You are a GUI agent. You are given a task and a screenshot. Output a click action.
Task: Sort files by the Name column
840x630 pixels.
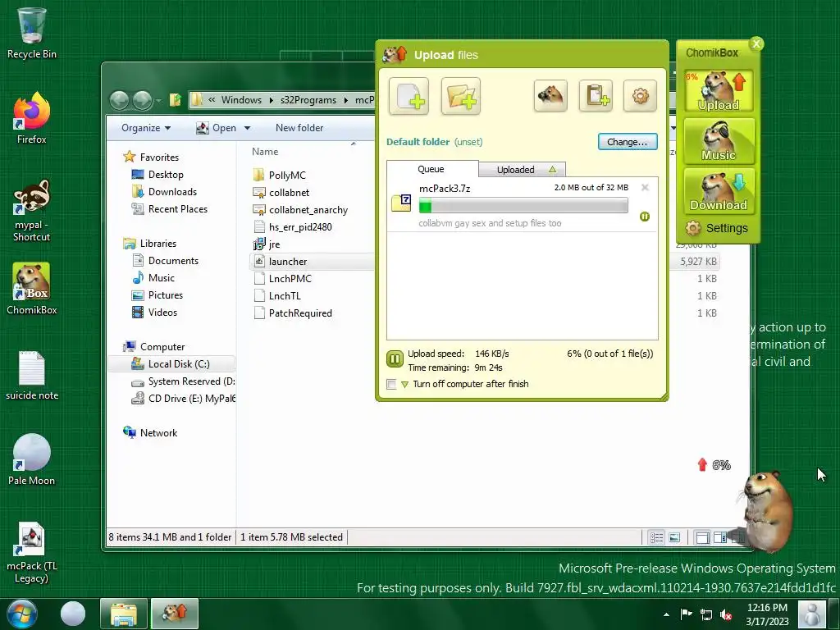tap(265, 152)
